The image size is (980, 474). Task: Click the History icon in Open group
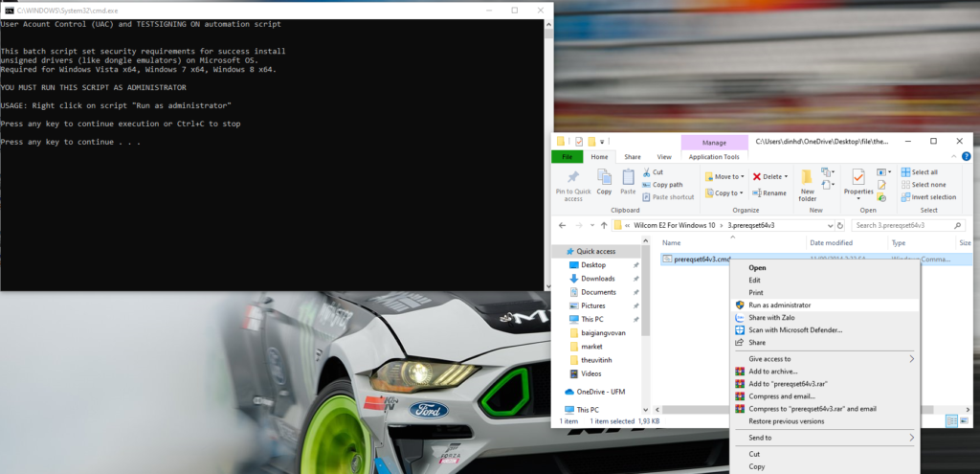click(x=881, y=197)
